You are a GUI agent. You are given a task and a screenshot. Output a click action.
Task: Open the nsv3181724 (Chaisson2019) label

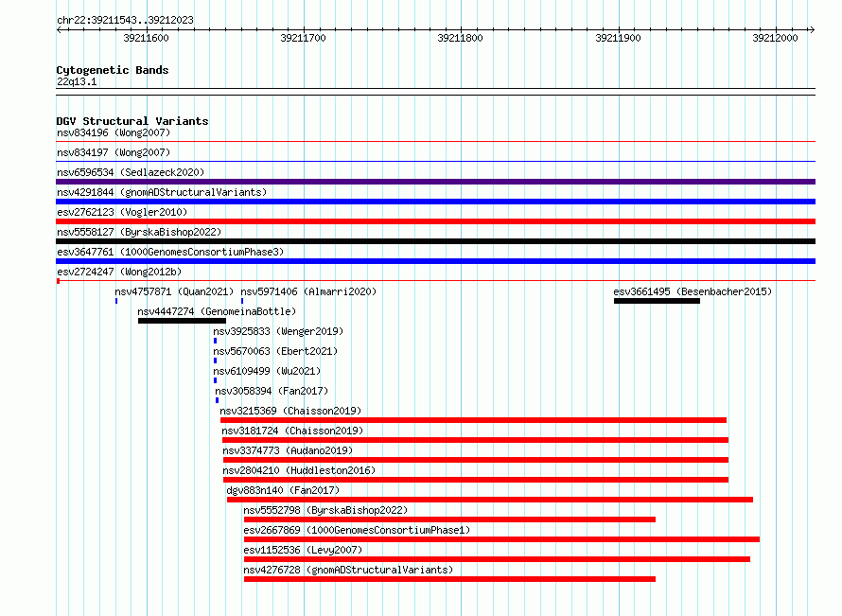tap(292, 431)
